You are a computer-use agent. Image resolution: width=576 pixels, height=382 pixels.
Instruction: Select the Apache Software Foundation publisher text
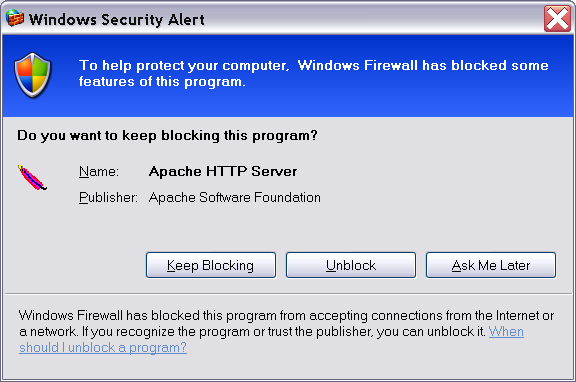click(235, 198)
